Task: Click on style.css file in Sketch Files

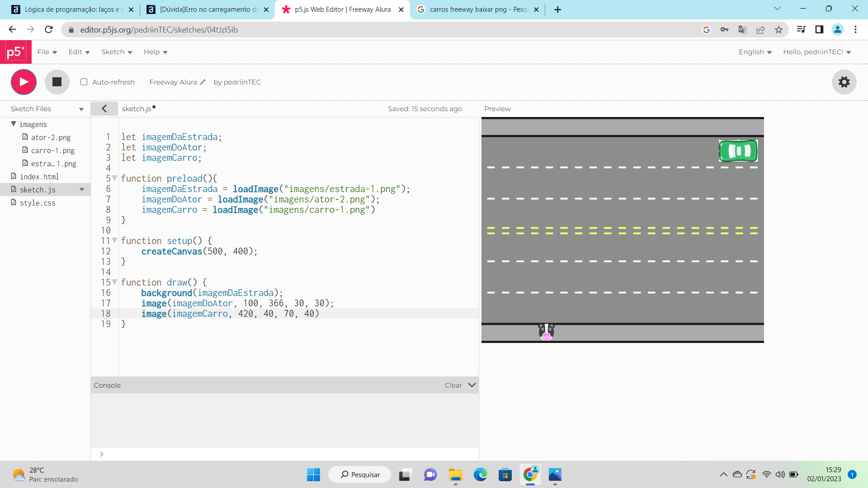Action: pos(38,202)
